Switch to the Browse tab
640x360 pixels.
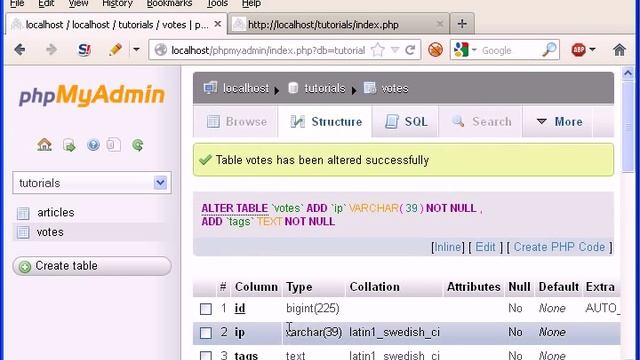click(x=236, y=121)
